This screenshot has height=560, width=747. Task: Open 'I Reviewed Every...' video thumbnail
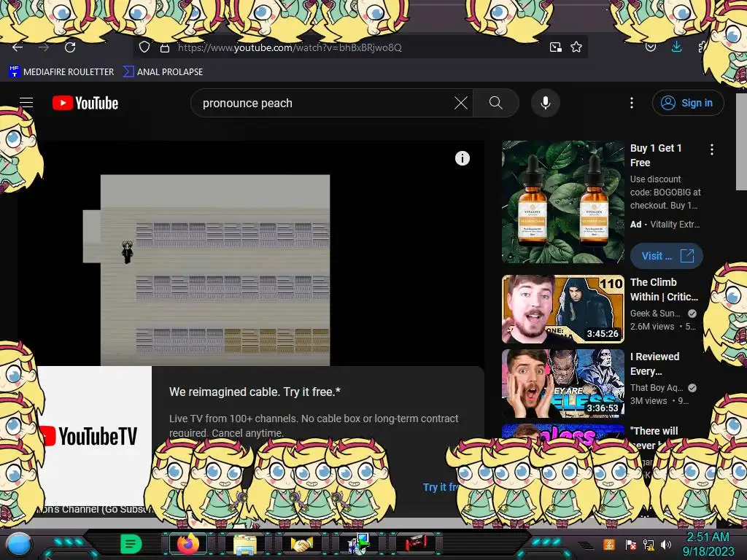[562, 384]
